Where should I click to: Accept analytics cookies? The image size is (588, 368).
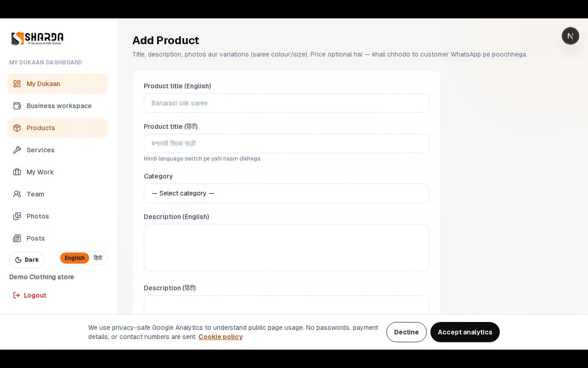click(x=465, y=332)
